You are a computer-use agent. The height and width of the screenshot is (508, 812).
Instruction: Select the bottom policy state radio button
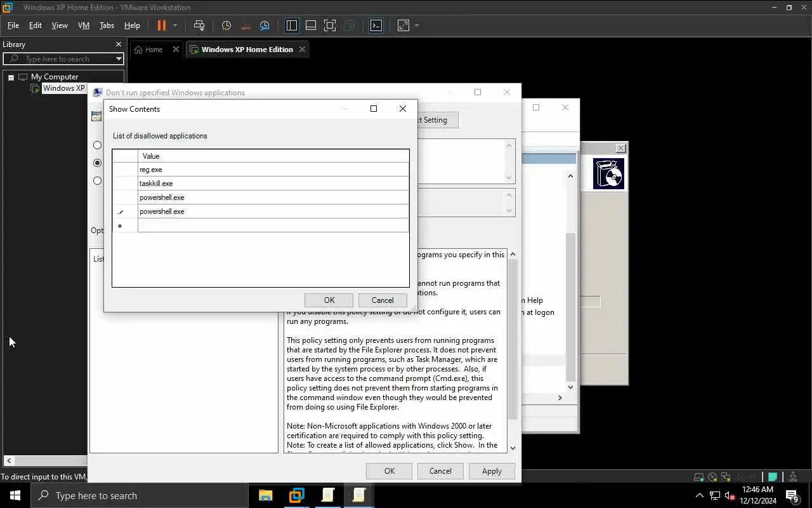coord(97,180)
